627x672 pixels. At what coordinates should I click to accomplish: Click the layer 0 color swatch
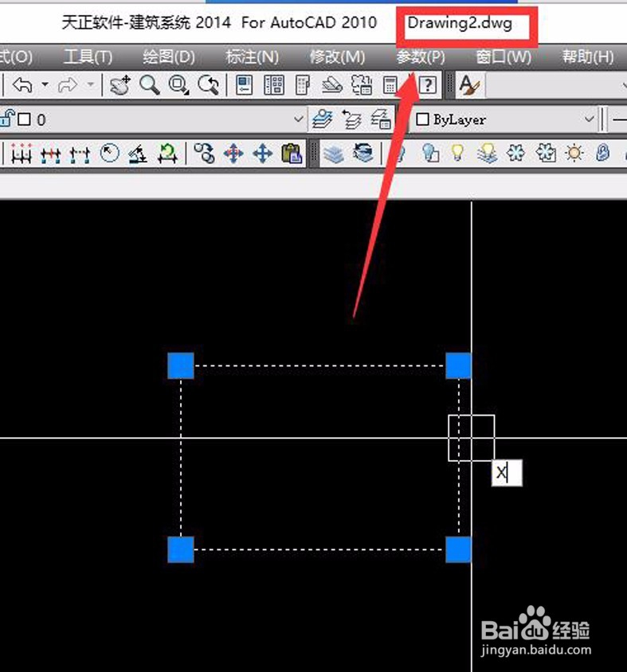pos(25,119)
